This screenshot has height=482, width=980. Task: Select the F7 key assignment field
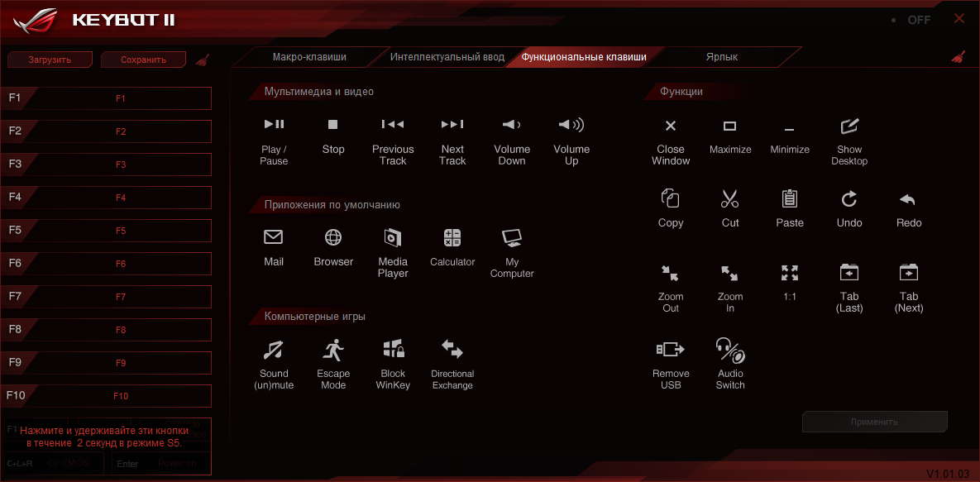(122, 297)
